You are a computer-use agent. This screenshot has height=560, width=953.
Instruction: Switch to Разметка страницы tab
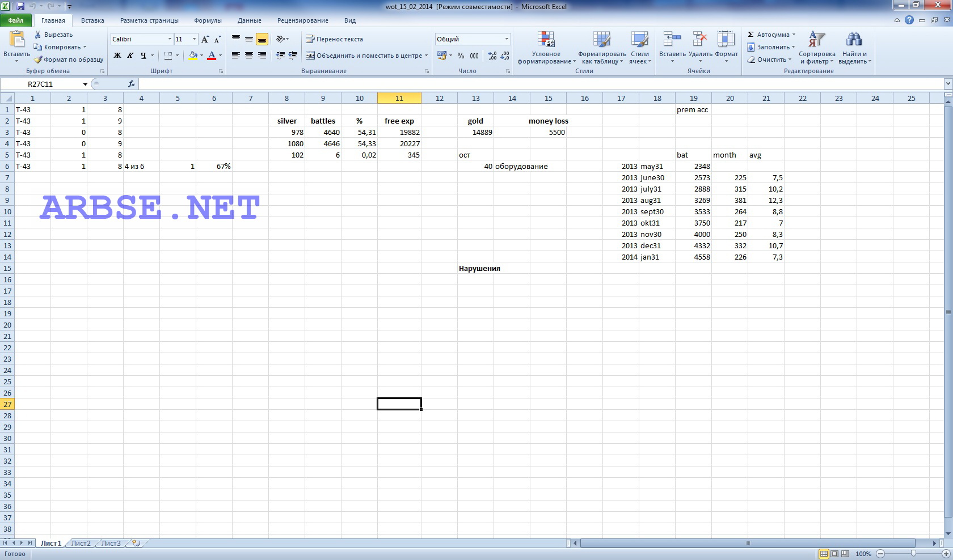click(x=149, y=20)
